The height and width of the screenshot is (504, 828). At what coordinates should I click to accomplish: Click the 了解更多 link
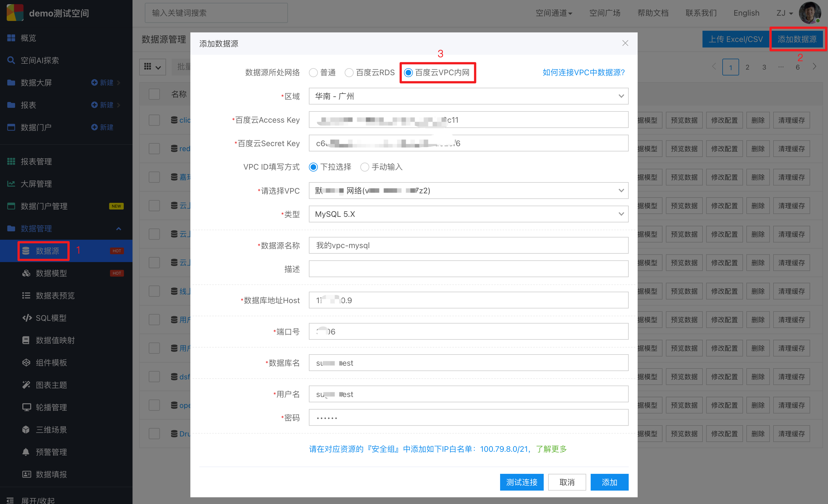[551, 449]
